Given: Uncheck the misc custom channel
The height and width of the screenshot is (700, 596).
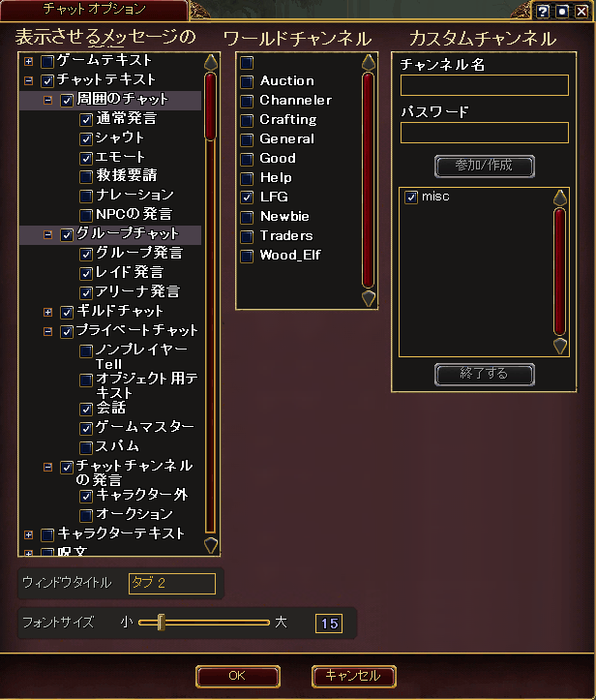Looking at the screenshot, I should click(x=411, y=197).
